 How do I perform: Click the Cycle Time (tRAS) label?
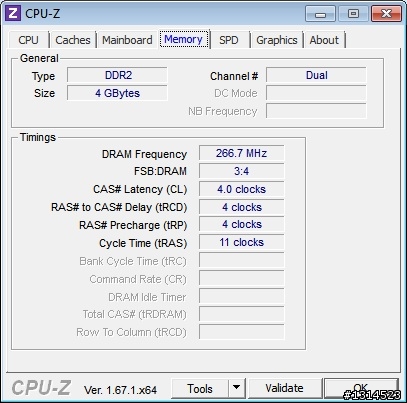tap(143, 243)
